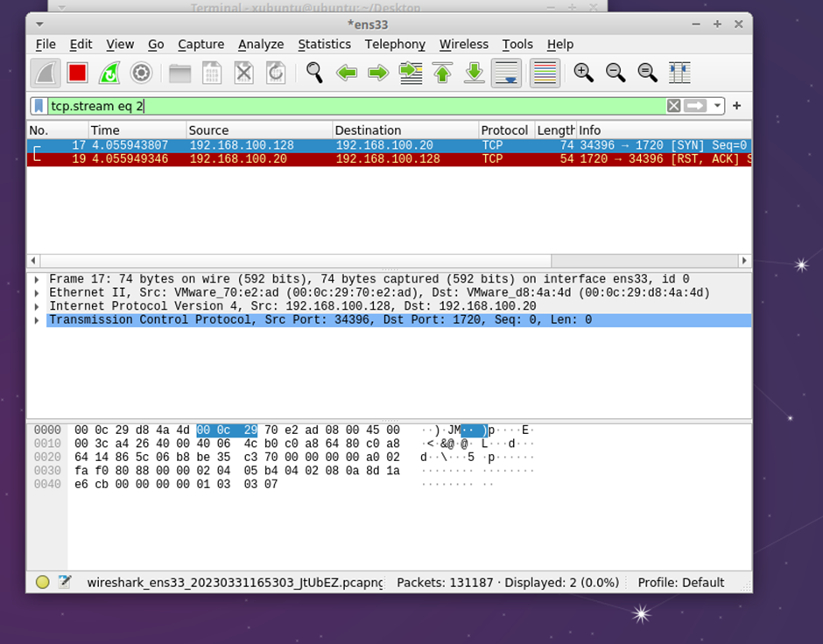Screen dimensions: 823x644
Task: Open the Telephony menu
Action: coord(395,45)
